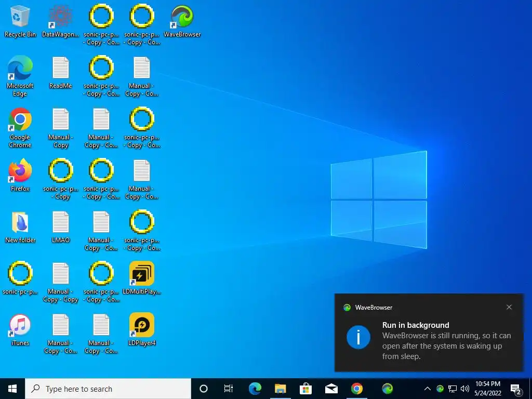Select the LDPlayer4 desktop shortcut
Viewport: 532px width, 399px height.
142,329
